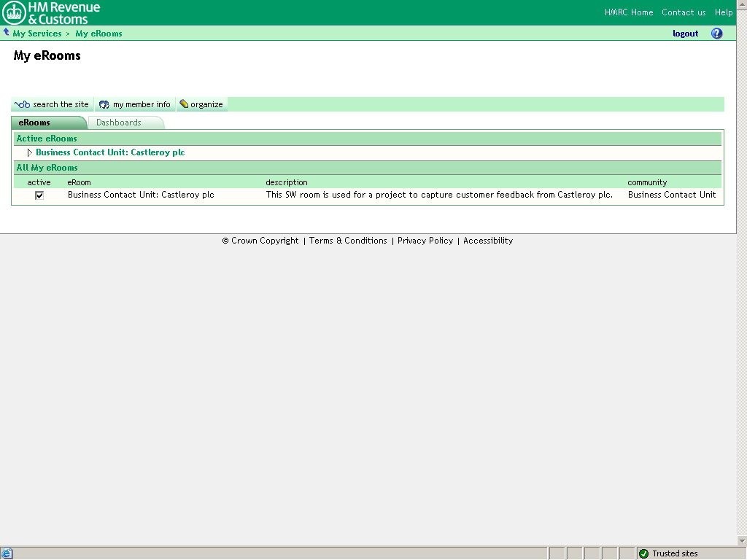Open search the site with the binoculars icon

point(22,104)
